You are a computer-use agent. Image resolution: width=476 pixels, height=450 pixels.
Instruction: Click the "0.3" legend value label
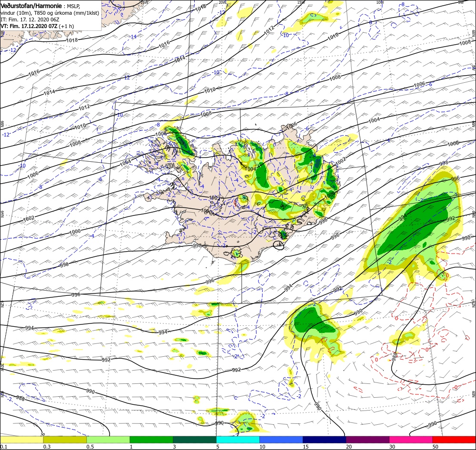coord(47,447)
